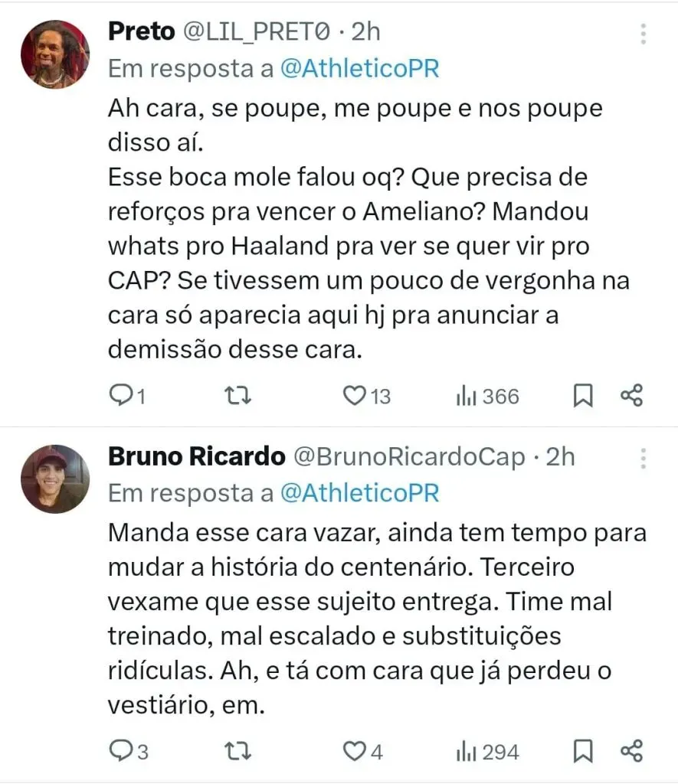This screenshot has height=784, width=678.
Task: Open more options on Bruno Ricardo's tweet
Action: coord(644,458)
